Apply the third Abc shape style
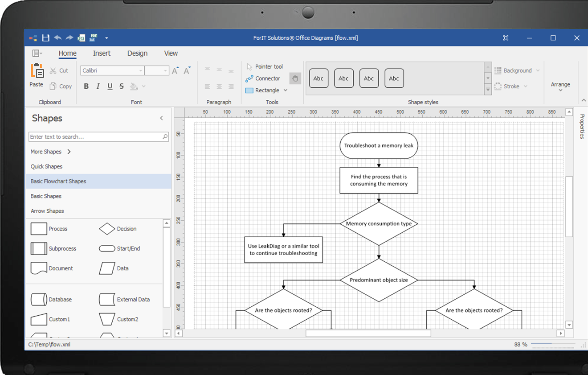588x375 pixels. click(x=369, y=78)
